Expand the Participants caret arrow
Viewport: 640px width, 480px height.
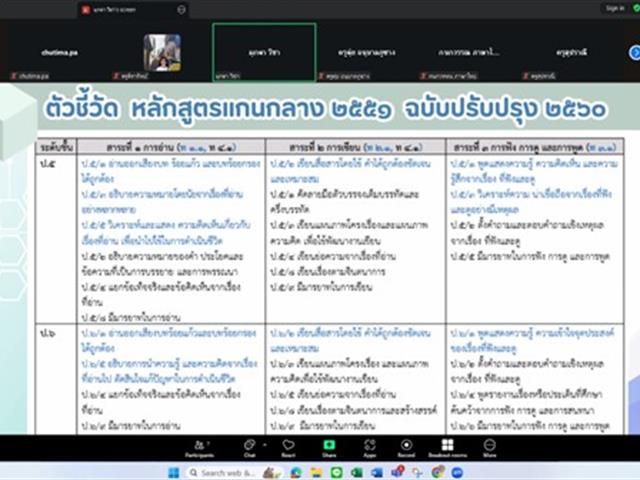tap(209, 441)
